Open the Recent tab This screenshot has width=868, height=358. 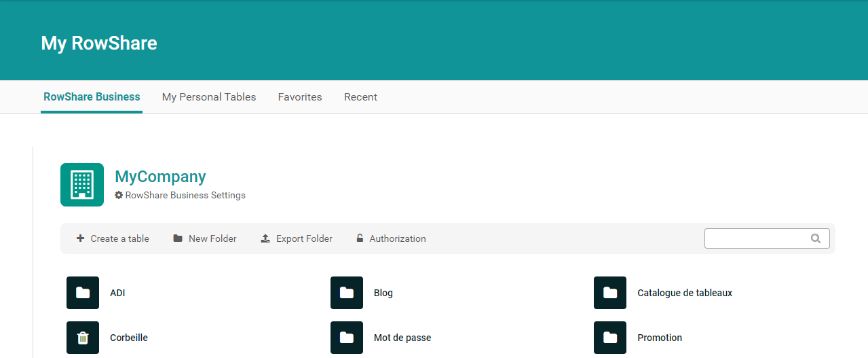tap(360, 97)
